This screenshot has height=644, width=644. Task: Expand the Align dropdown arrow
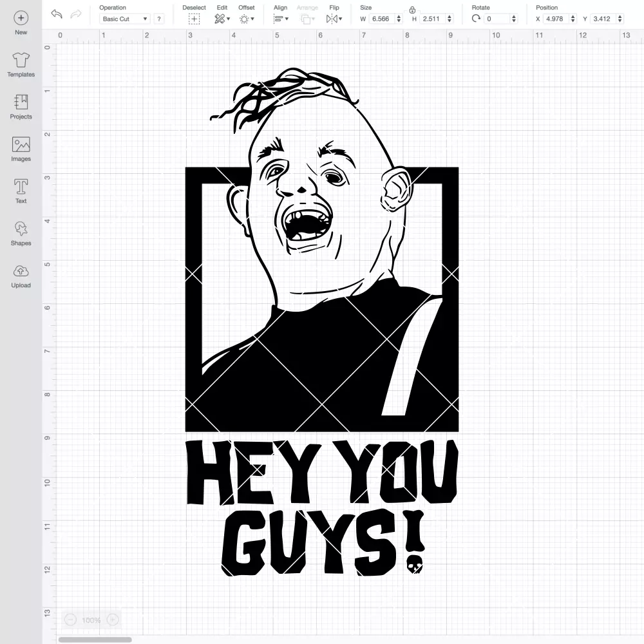[287, 19]
